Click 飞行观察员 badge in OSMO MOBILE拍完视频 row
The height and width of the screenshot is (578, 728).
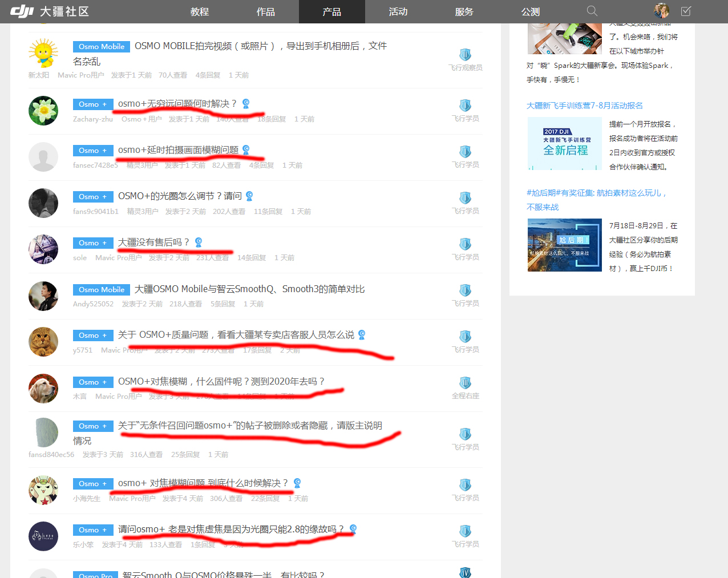click(466, 60)
